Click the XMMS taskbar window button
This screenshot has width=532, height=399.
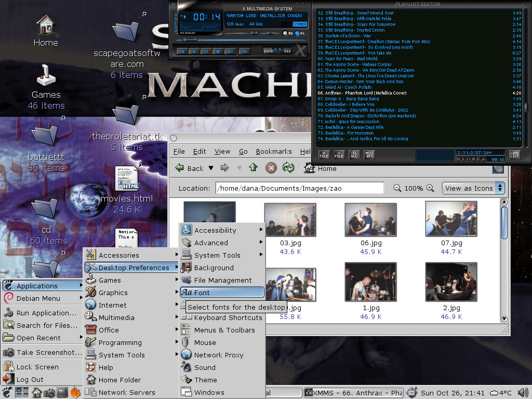[354, 393]
